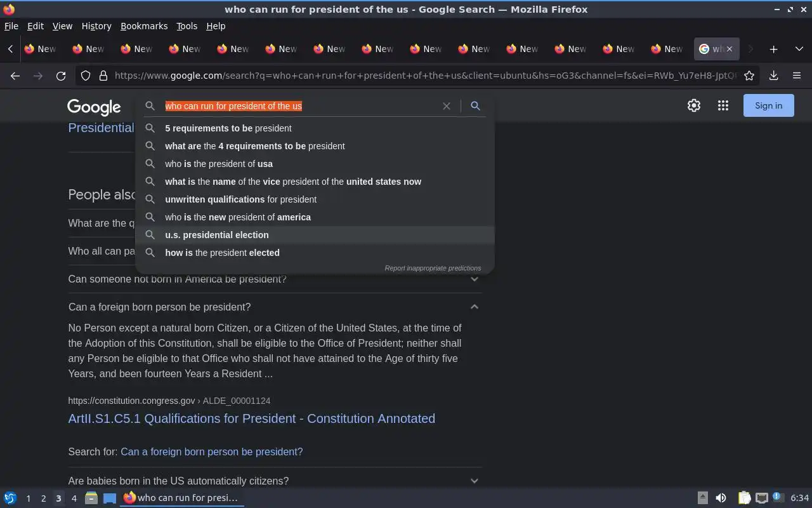Open the Firefox downloads panel
Screen dimensions: 812x508
click(x=774, y=76)
